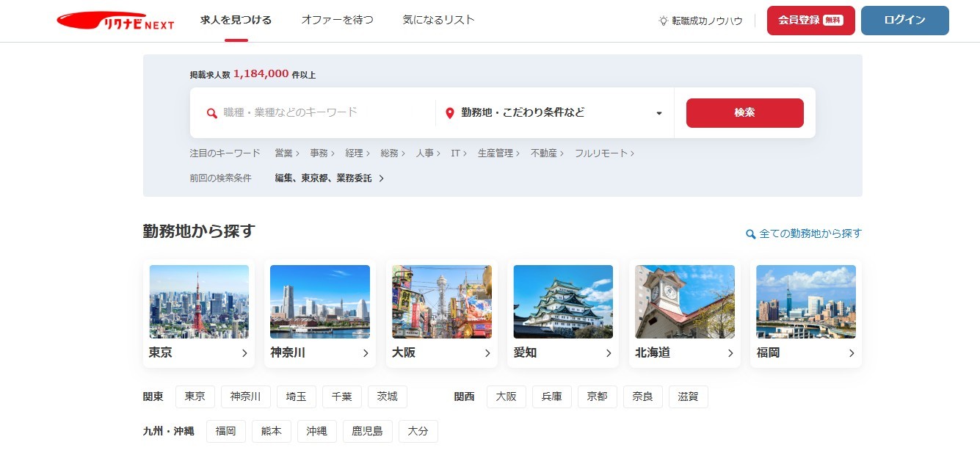Screen dimensions: 980x467
Task: Select the 求人を見つける tab
Action: (x=236, y=21)
